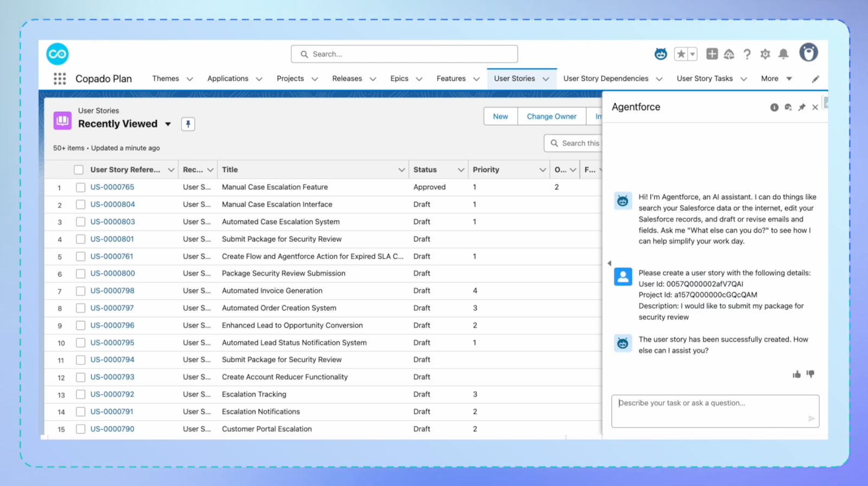Click the Agentforce icon in the header
This screenshot has width=868, height=486.
660,54
